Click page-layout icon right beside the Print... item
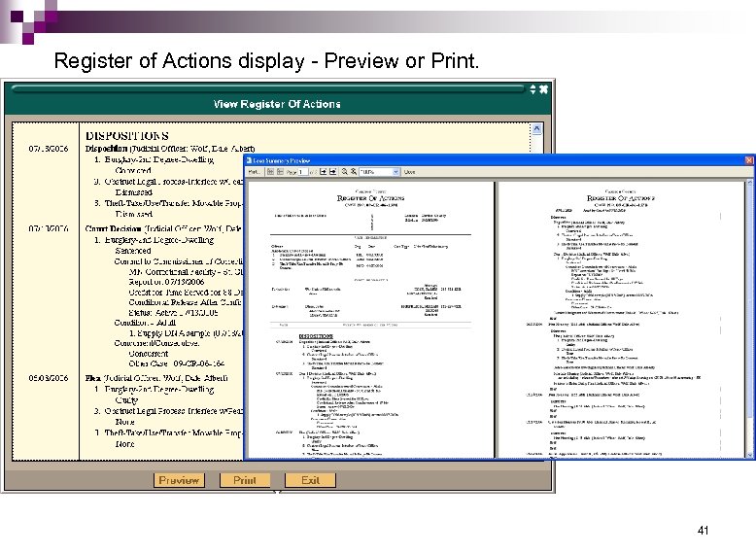 click(x=270, y=172)
